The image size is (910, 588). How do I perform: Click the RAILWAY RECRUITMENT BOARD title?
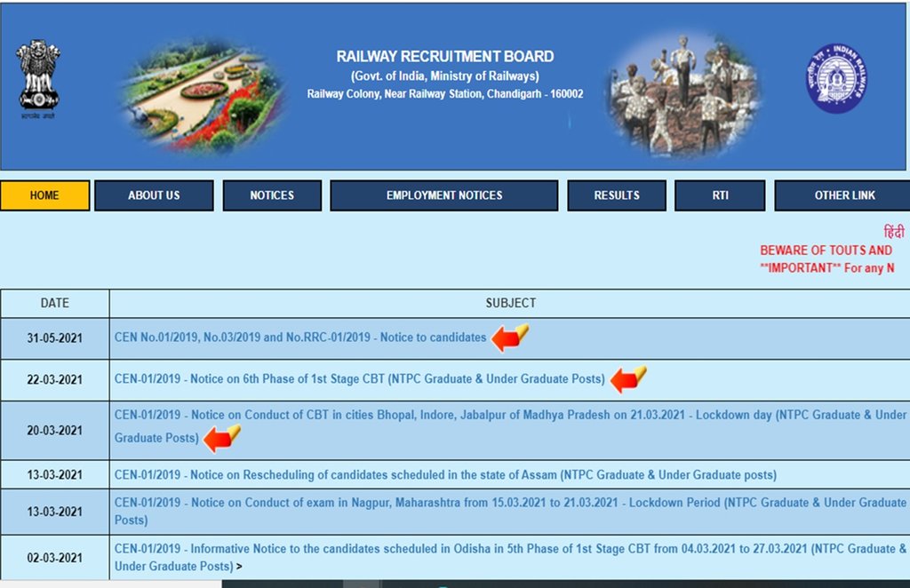(x=445, y=56)
